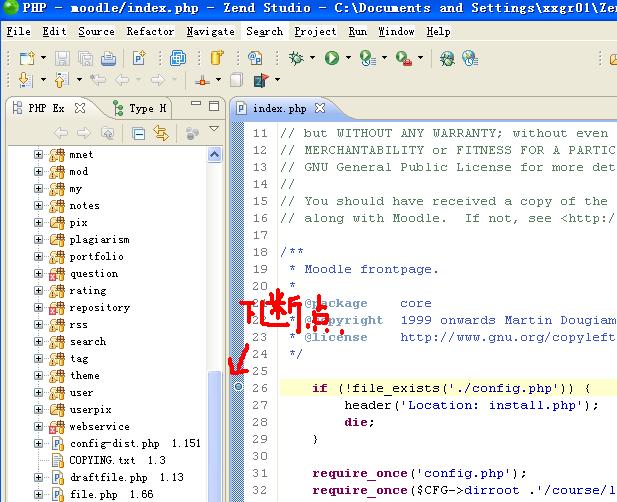Viewport: 617px width, 502px height.
Task: Expand the mnet folder
Action: 38,155
